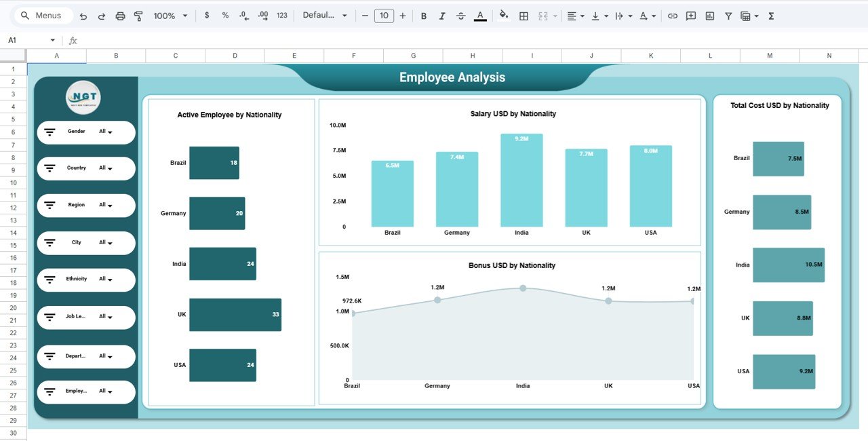Create a filter
The height and width of the screenshot is (441, 868).
[728, 15]
